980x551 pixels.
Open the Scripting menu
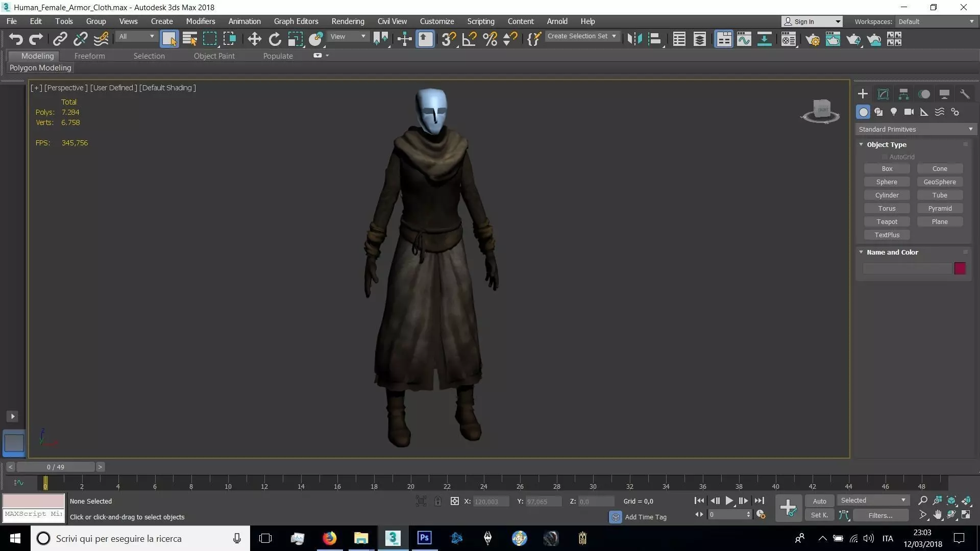[481, 21]
